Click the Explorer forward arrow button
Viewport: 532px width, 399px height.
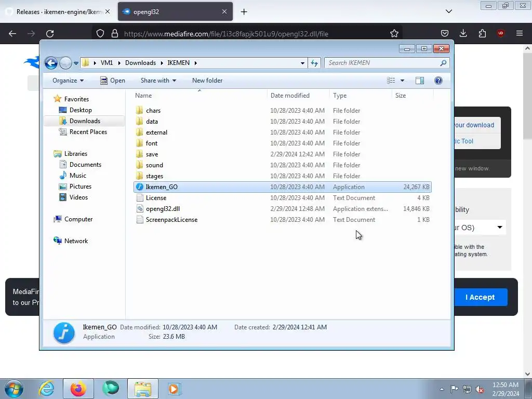coord(65,63)
